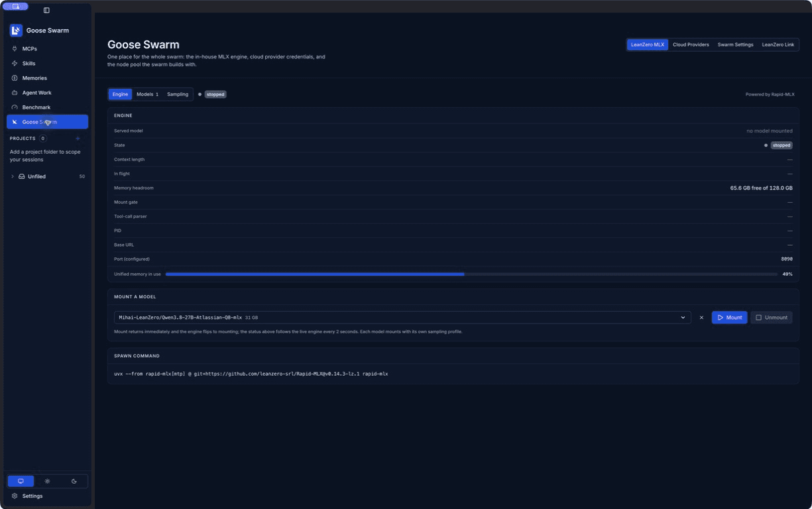This screenshot has height=509, width=812.
Task: Open Agent Work via its robot icon
Action: (15, 93)
